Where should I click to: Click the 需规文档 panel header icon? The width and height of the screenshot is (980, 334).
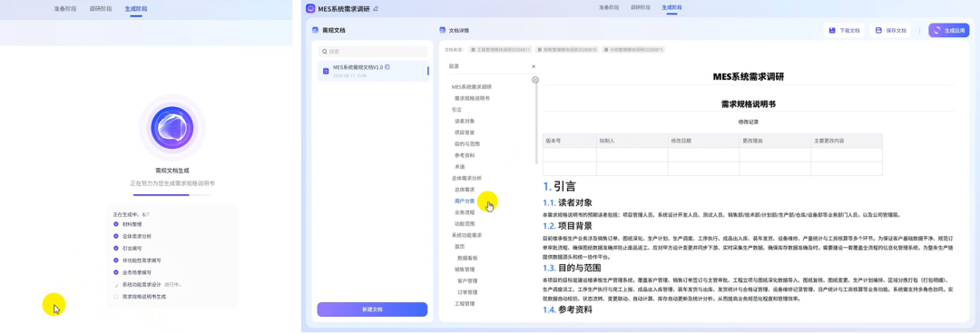coord(316,30)
